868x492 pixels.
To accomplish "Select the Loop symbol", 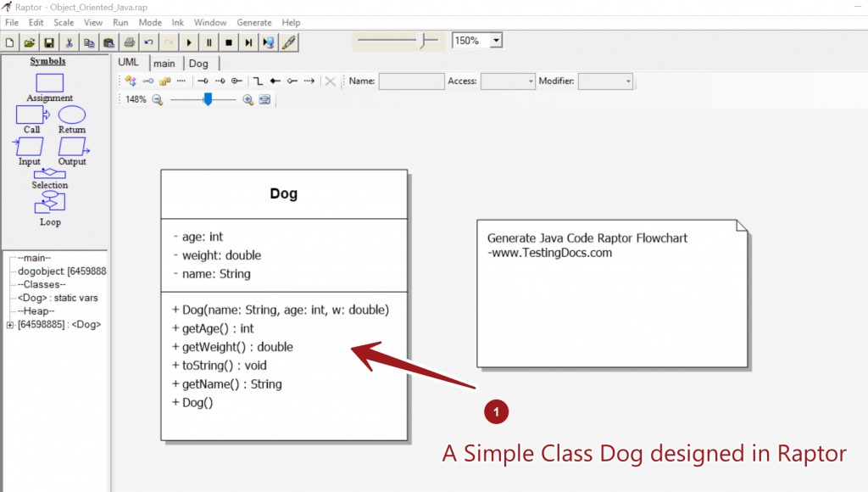I will [49, 203].
